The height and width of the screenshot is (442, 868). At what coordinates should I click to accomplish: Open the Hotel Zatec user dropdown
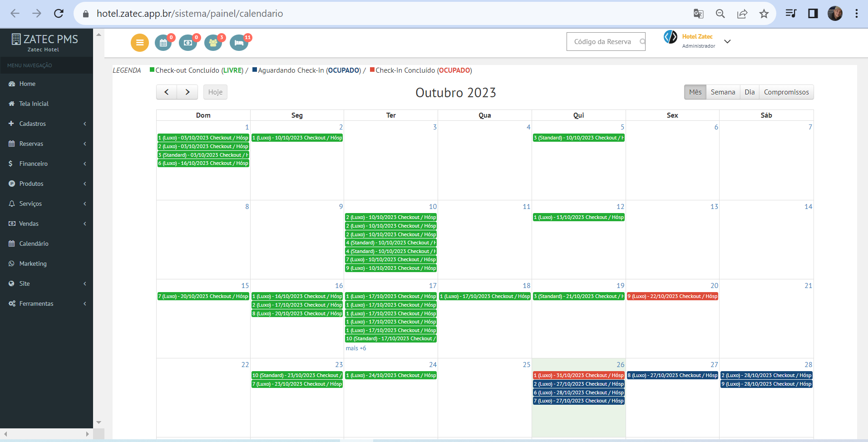pyautogui.click(x=727, y=41)
